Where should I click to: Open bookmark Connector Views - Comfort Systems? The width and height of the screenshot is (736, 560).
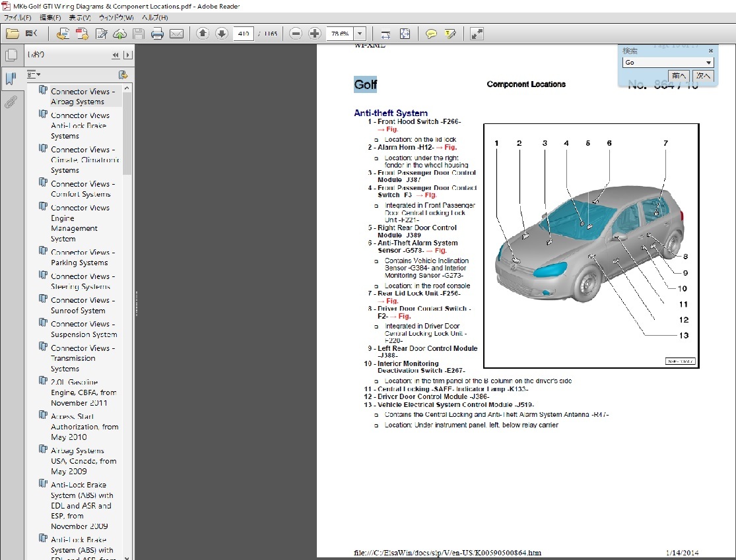[x=83, y=189]
